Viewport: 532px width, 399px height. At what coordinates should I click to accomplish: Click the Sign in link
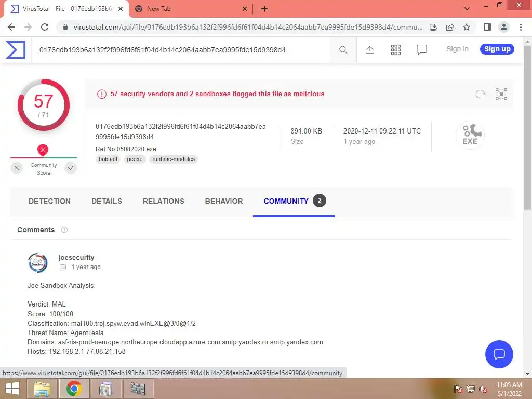tap(457, 49)
